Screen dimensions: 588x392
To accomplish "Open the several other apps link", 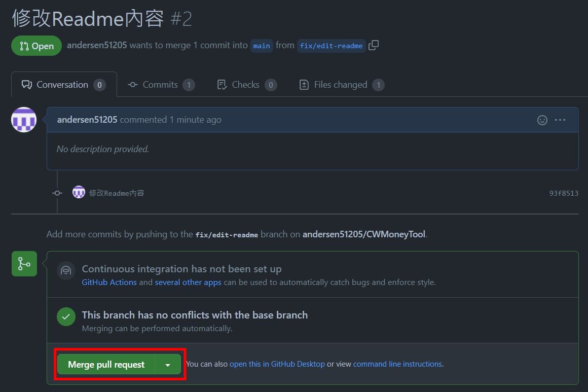I will click(x=188, y=282).
